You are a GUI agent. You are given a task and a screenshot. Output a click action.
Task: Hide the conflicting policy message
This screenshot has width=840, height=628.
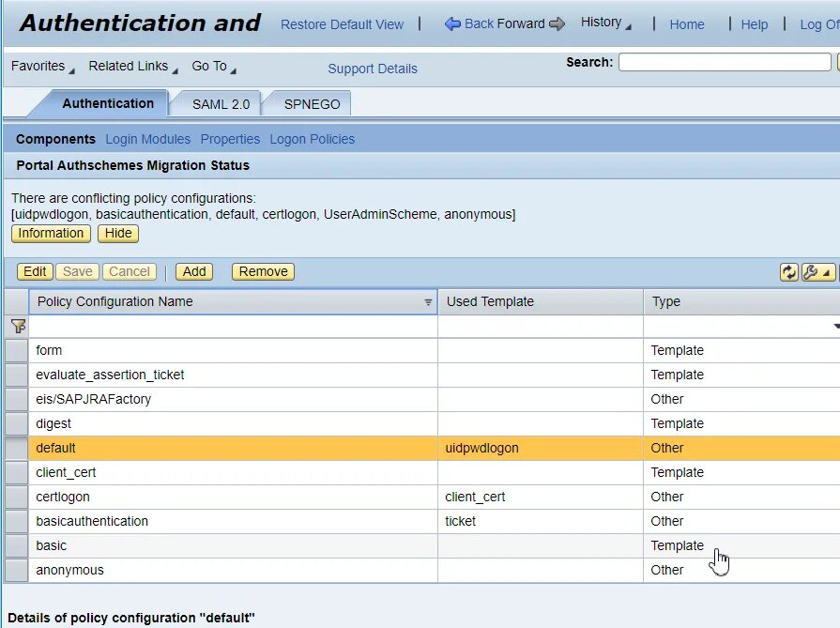click(117, 233)
